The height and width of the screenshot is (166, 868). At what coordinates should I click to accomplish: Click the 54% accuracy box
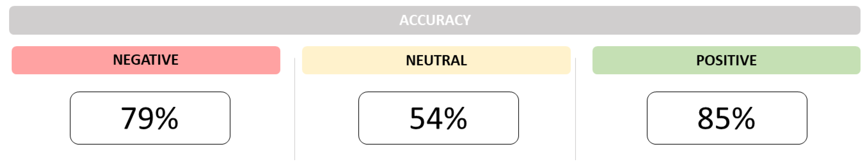click(438, 118)
